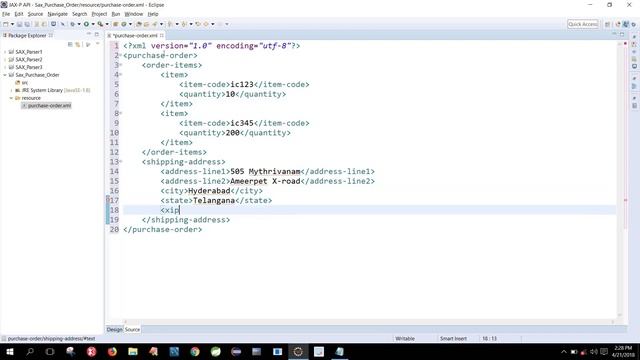This screenshot has width=640, height=360.
Task: Maximize the editor area
Action: click(622, 35)
